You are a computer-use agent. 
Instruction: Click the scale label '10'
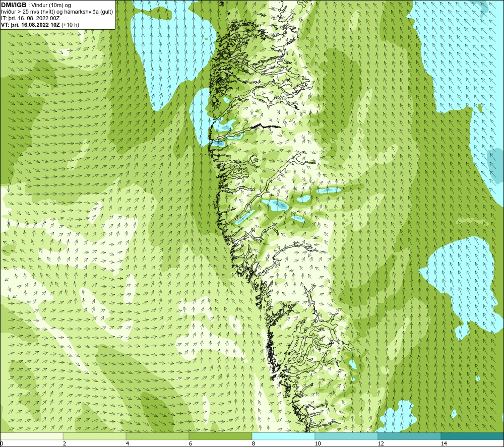click(x=318, y=443)
